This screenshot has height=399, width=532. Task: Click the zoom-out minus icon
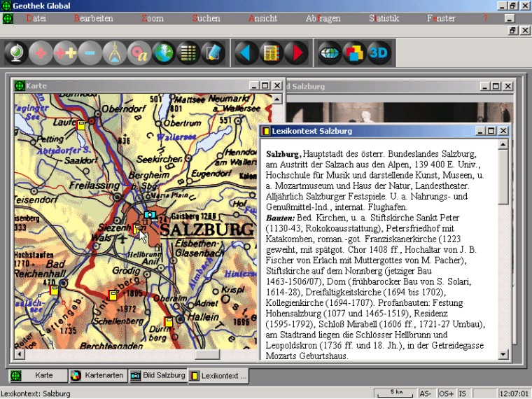click(x=90, y=53)
